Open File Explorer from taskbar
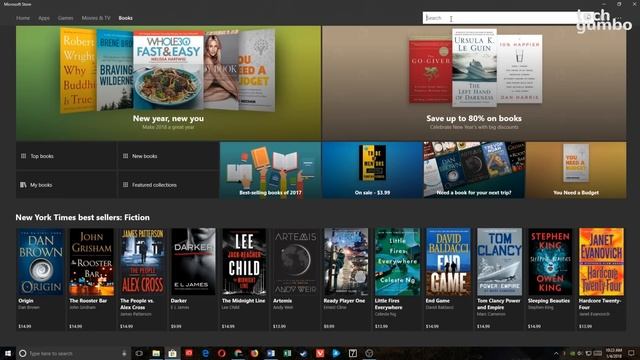 pos(156,353)
